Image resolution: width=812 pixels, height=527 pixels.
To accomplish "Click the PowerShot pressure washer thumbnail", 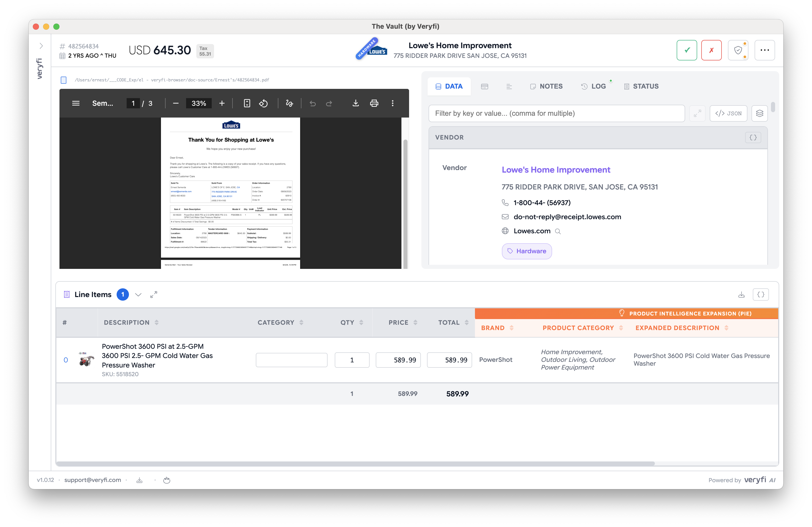I will (87, 360).
